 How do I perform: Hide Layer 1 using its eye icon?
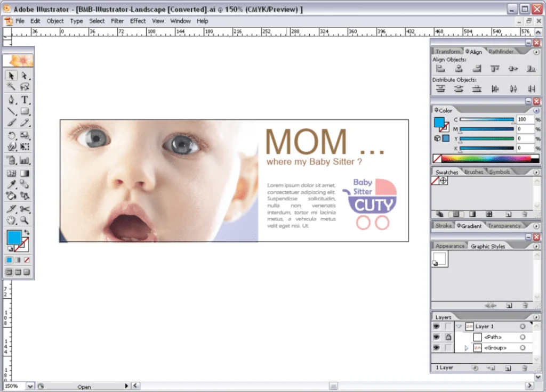[436, 326]
